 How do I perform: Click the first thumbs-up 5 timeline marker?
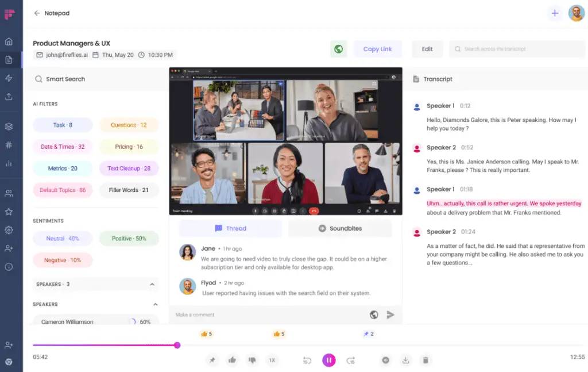click(x=206, y=333)
